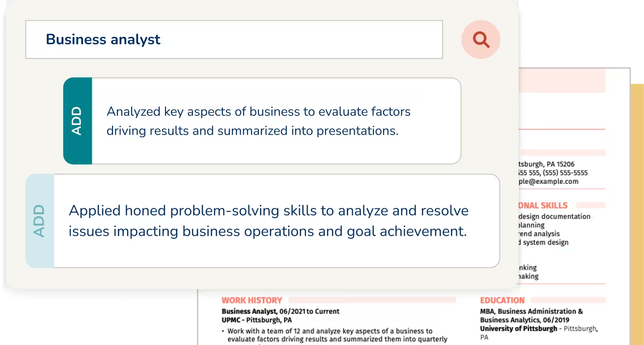Click the search magnifying glass icon

tap(480, 39)
